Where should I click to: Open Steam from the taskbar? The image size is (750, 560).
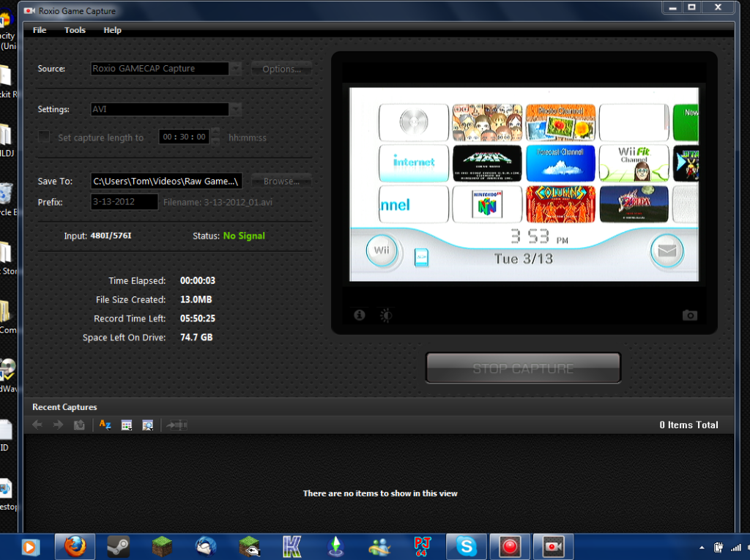pos(118,547)
